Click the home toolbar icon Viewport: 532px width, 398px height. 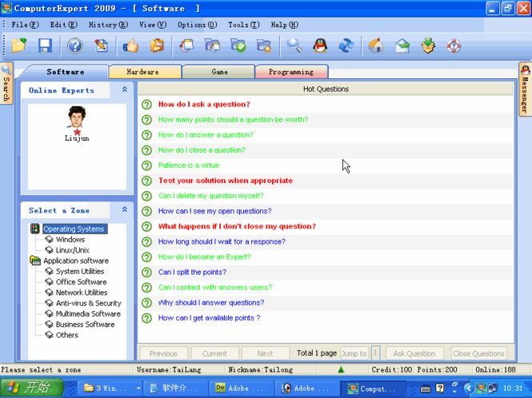(x=375, y=46)
